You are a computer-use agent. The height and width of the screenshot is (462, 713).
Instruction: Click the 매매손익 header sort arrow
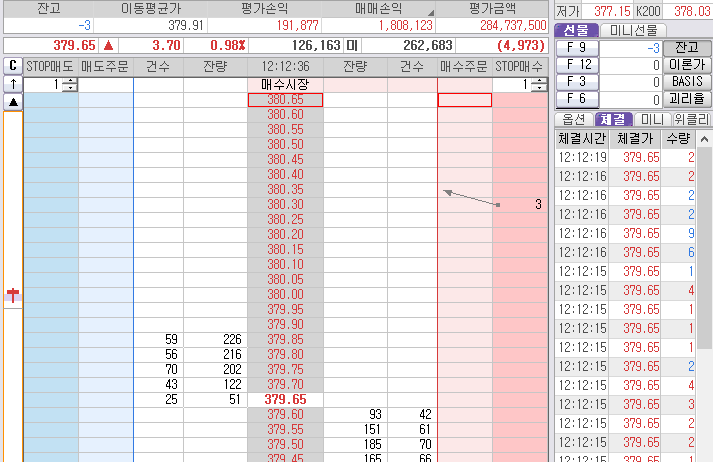[x=431, y=13]
